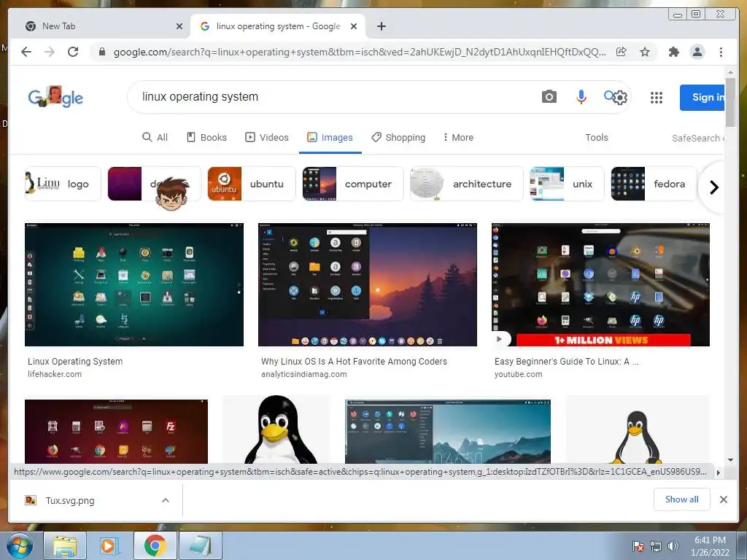Viewport: 747px width, 560px height.
Task: Click the URL address bar
Action: [360, 52]
